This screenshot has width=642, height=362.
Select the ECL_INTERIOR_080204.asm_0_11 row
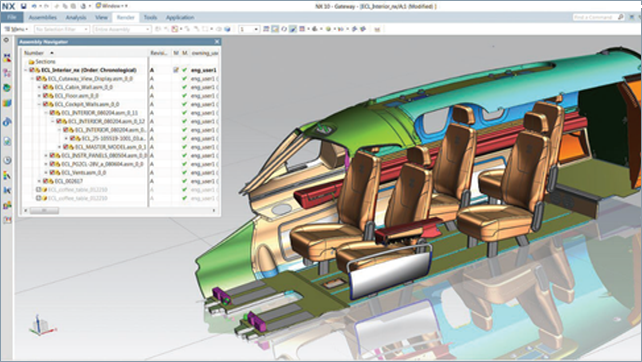pyautogui.click(x=99, y=113)
